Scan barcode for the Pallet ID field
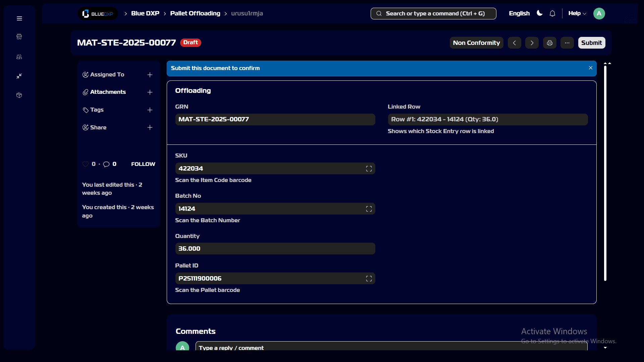The image size is (644, 362). tap(368, 278)
